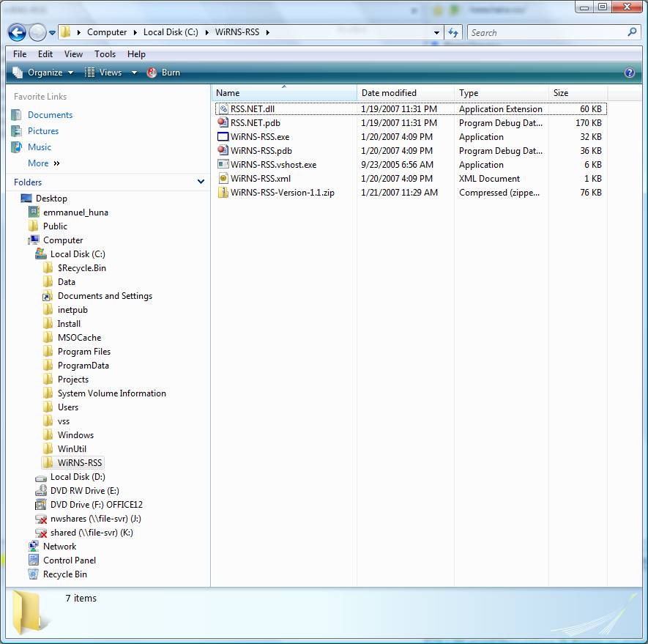Open the blue Help question mark
The width and height of the screenshot is (648, 644).
click(630, 73)
